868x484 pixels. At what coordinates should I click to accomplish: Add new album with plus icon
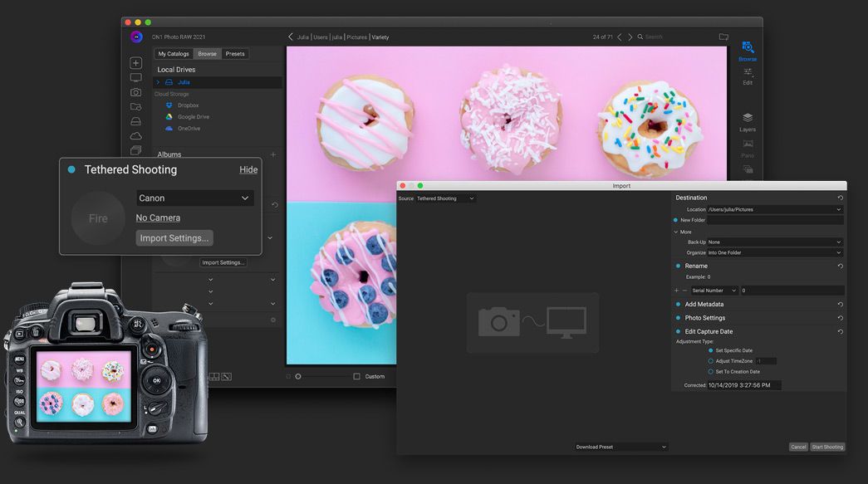273,154
